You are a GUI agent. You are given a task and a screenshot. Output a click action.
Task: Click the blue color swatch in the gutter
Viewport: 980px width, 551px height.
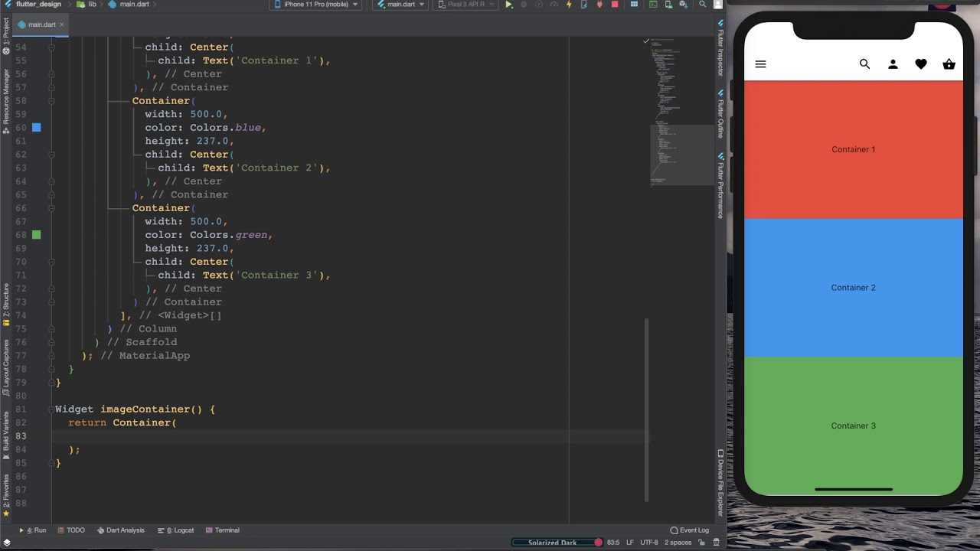pyautogui.click(x=36, y=128)
